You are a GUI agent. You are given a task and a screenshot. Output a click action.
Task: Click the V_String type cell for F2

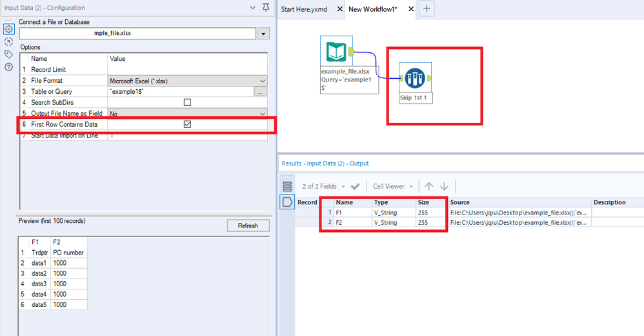(x=394, y=222)
